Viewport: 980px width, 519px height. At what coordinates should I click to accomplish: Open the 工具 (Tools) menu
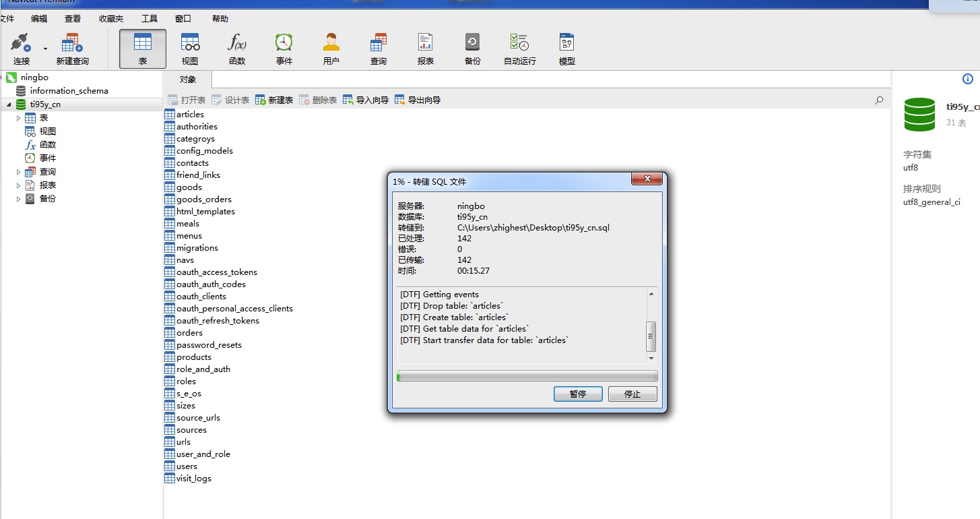coord(150,19)
